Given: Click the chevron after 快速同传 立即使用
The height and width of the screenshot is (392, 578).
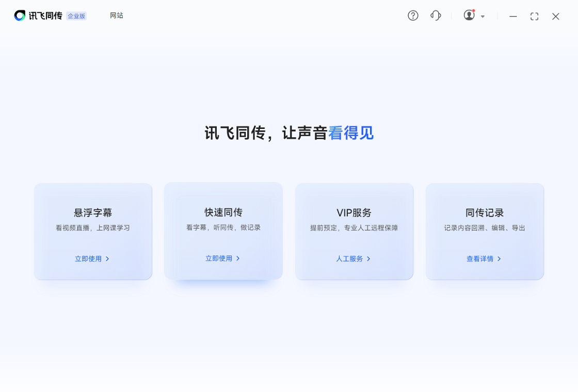Looking at the screenshot, I should [238, 258].
